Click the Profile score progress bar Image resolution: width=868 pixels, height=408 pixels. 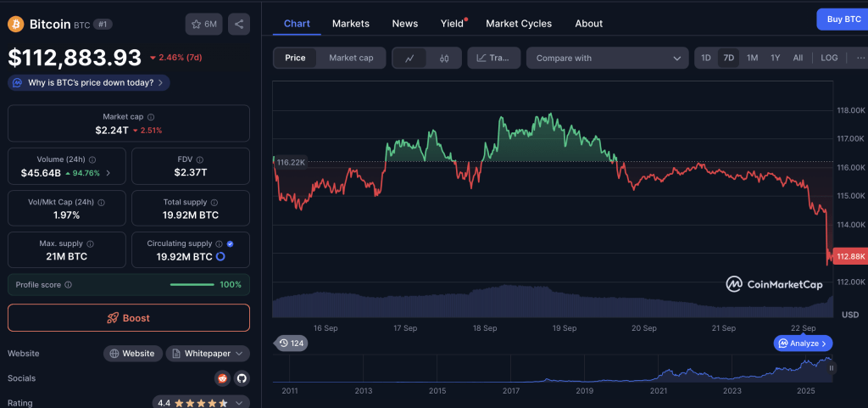pyautogui.click(x=192, y=284)
